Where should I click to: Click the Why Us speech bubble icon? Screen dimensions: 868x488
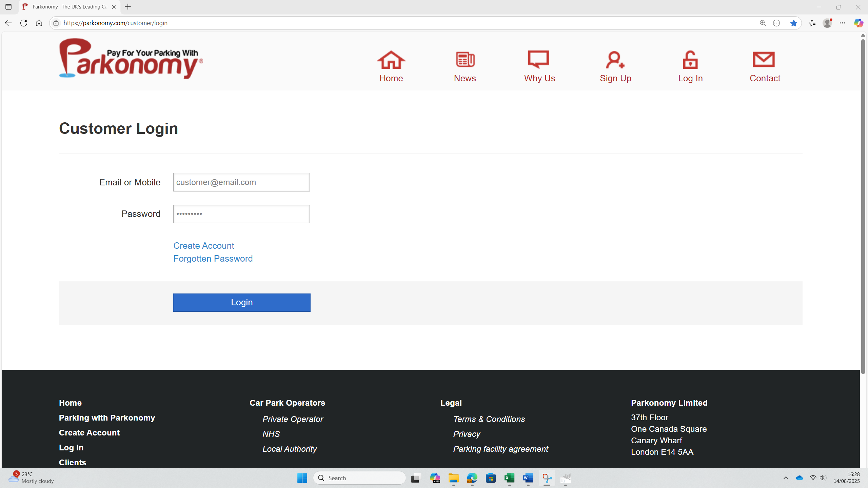pos(538,60)
